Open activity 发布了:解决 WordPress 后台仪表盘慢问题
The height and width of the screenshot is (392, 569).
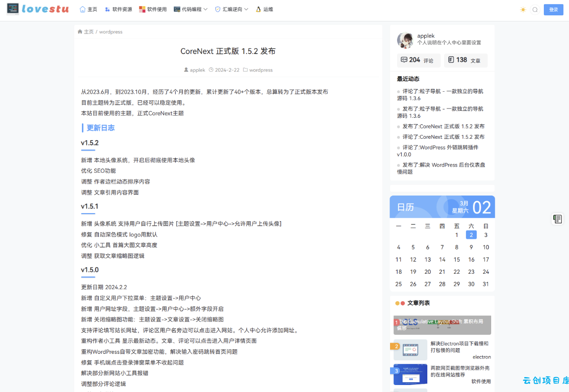(441, 168)
